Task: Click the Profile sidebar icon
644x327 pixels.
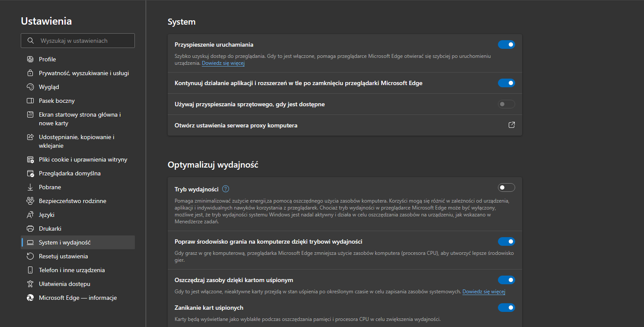Action: tap(30, 59)
